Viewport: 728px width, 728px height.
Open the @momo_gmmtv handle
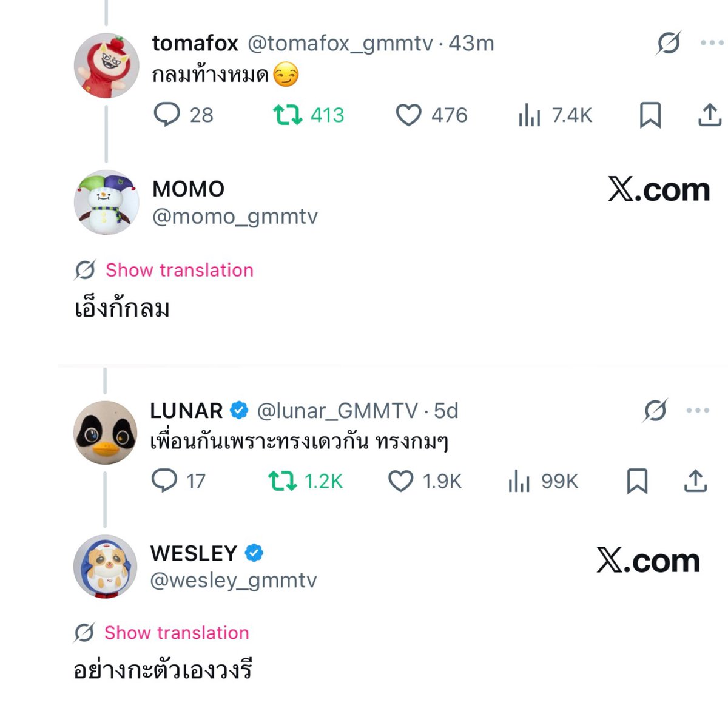tap(235, 217)
